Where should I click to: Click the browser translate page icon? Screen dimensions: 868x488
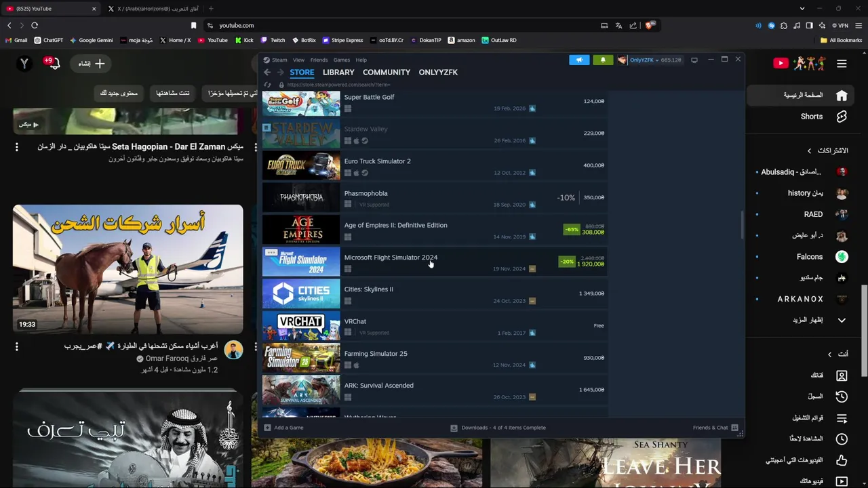click(x=618, y=25)
